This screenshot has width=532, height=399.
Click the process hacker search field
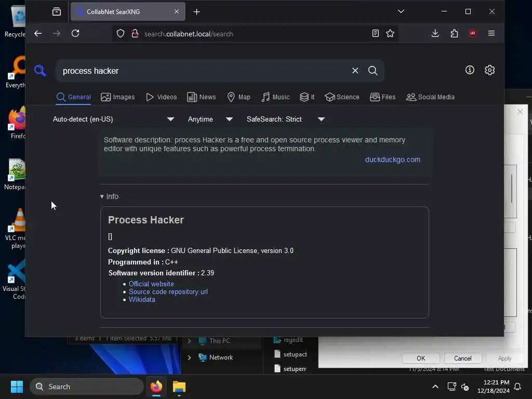tap(204, 71)
